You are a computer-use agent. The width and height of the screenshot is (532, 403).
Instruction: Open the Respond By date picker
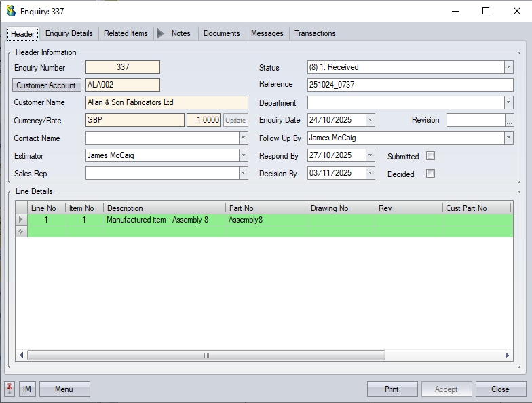click(x=370, y=155)
